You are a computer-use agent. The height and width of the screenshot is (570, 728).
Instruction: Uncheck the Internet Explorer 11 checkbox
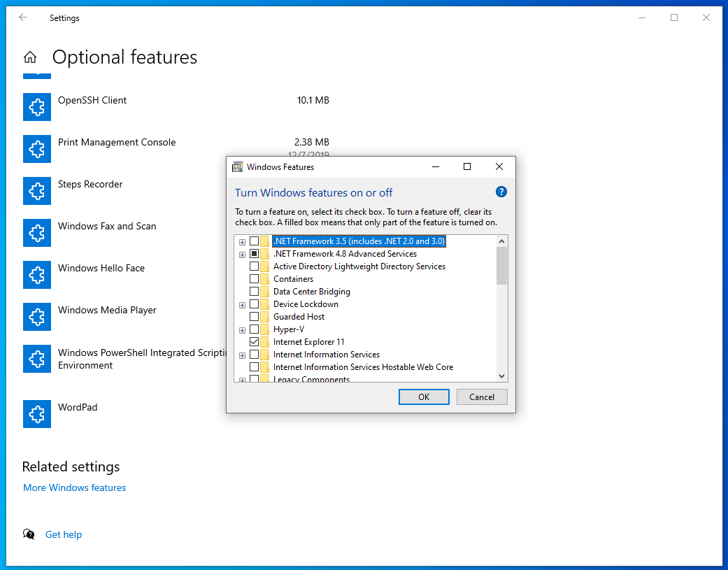point(254,341)
